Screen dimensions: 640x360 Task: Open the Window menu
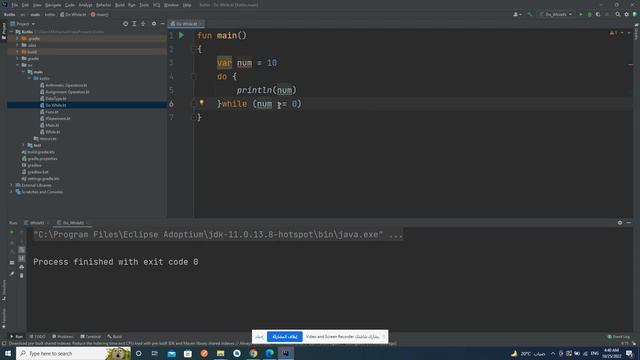[171, 5]
